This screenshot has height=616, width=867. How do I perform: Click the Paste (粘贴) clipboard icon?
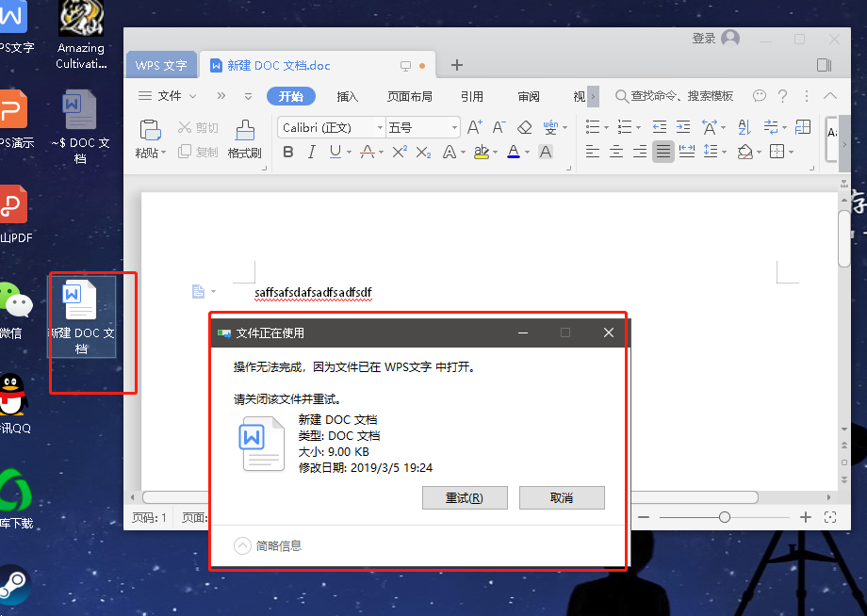[x=150, y=131]
